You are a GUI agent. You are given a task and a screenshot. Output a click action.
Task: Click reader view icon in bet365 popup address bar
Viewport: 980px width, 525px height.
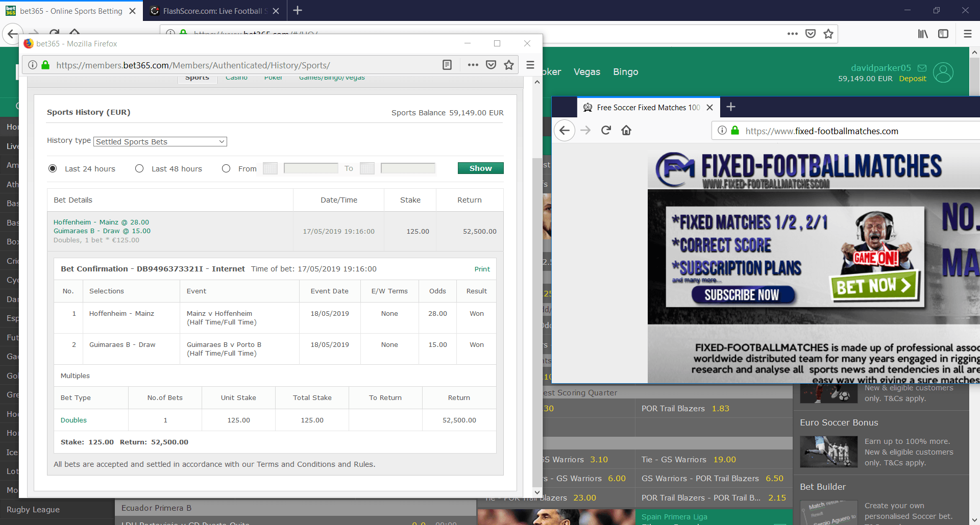tap(447, 65)
